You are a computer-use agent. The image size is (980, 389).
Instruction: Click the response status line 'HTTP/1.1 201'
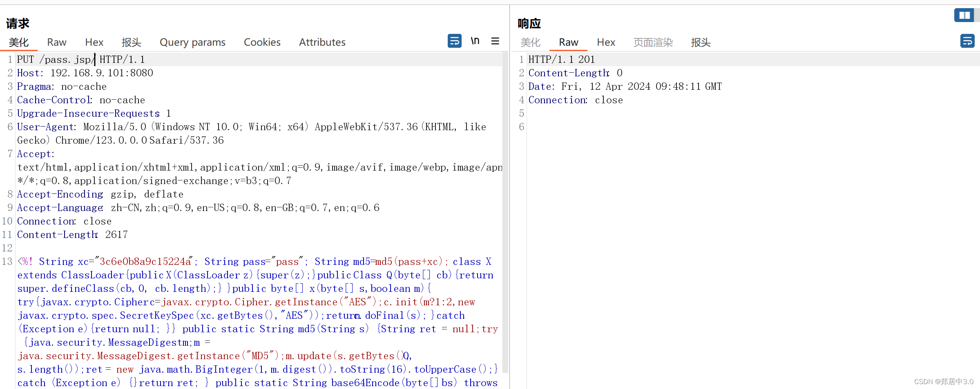(x=561, y=60)
